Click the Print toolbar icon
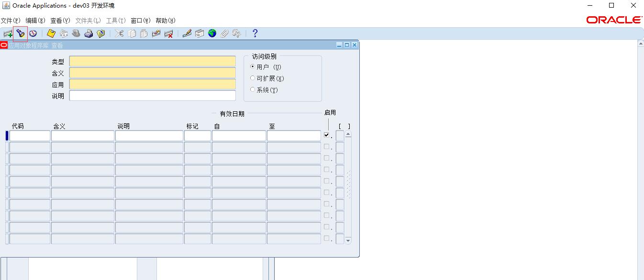 89,33
